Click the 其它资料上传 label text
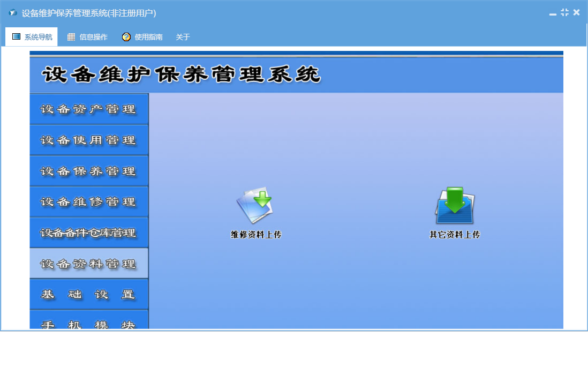Screen dimensions: 588x390 [455, 235]
